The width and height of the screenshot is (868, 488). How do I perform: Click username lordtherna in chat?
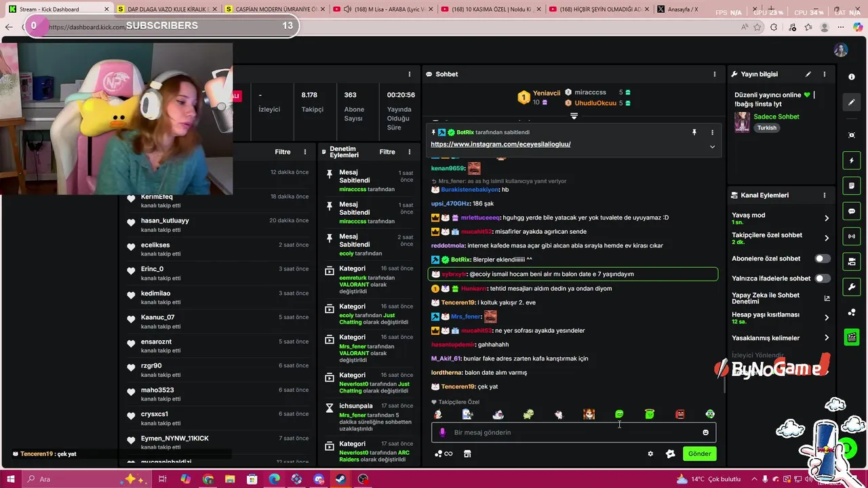(446, 373)
